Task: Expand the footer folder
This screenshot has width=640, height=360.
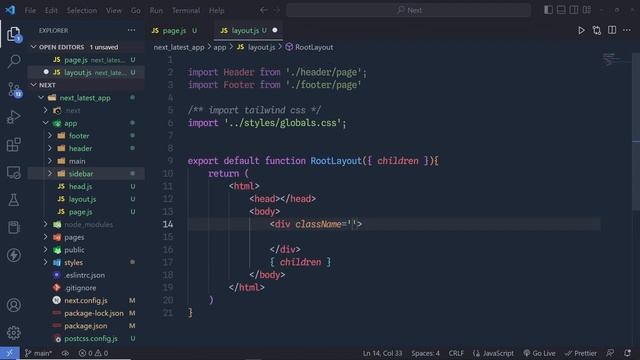Action: [x=50, y=136]
